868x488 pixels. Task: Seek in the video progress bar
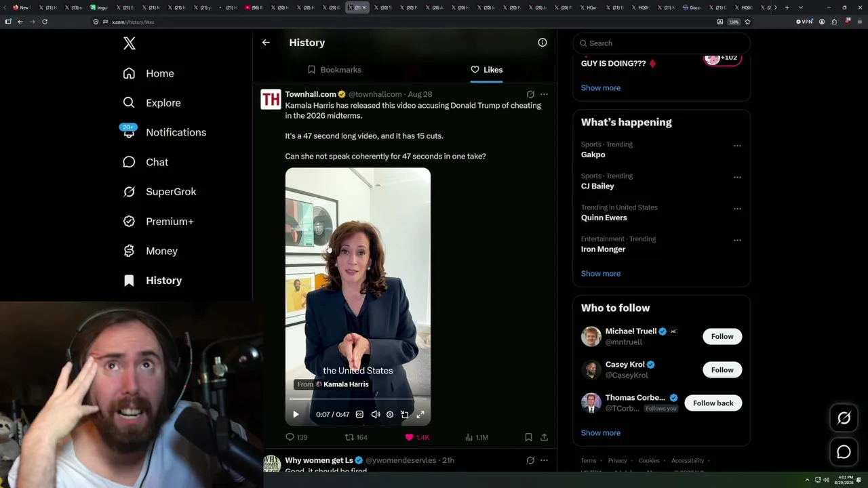click(x=357, y=399)
